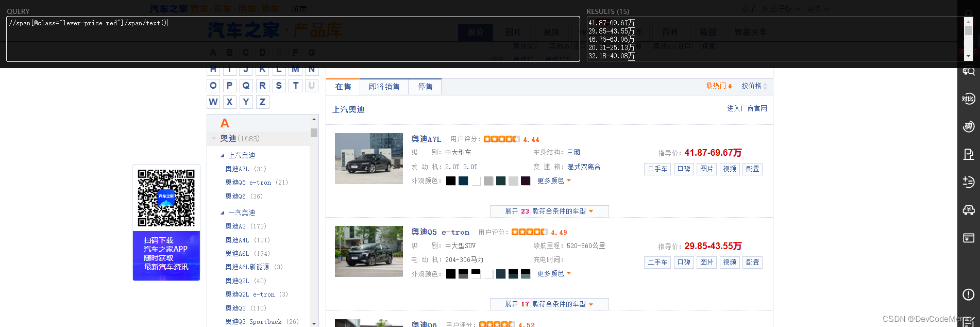The width and height of the screenshot is (980, 327).
Task: Collapse the 一汽奥迪 tree group
Action: tap(223, 213)
